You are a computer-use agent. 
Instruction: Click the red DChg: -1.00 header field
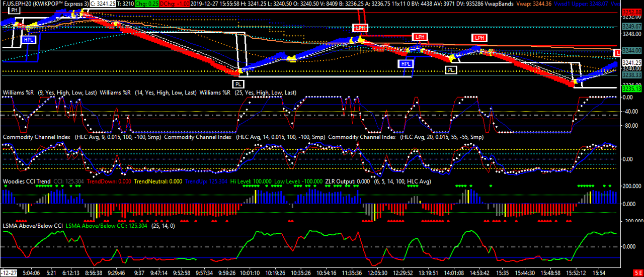[x=175, y=4]
